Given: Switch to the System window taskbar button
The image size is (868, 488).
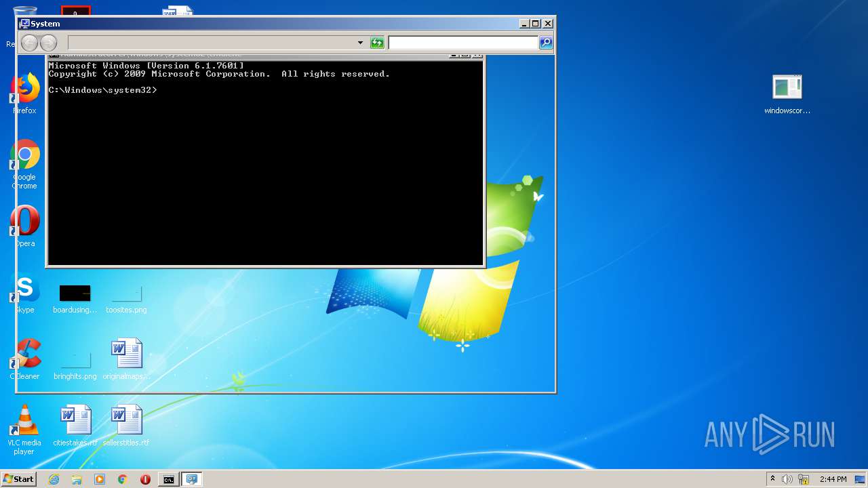Looking at the screenshot, I should tap(192, 479).
